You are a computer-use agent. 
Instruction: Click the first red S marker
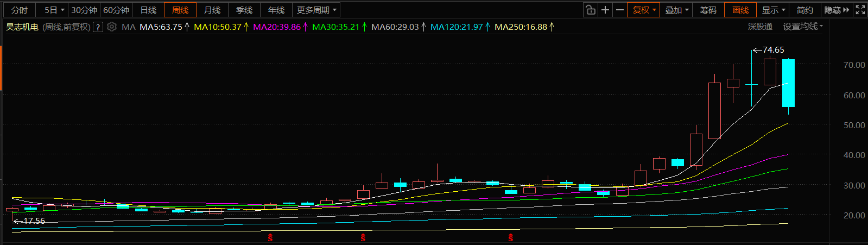(270, 237)
